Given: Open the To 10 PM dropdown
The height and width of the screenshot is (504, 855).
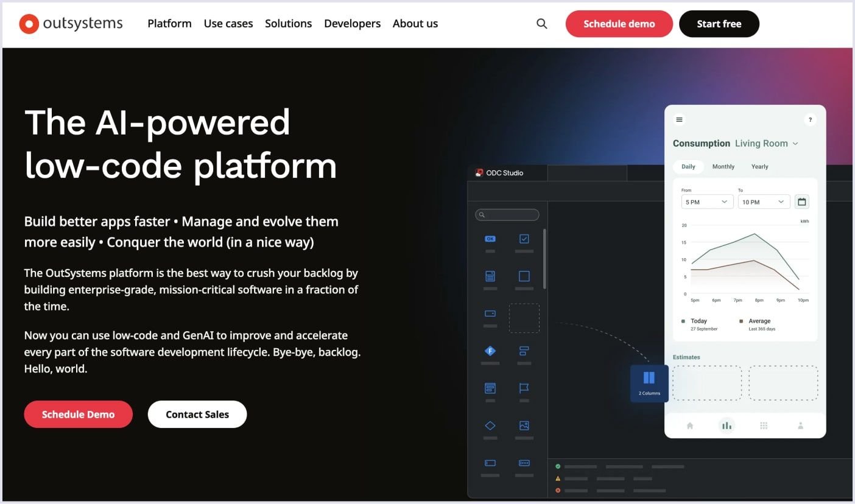Looking at the screenshot, I should [x=764, y=201].
